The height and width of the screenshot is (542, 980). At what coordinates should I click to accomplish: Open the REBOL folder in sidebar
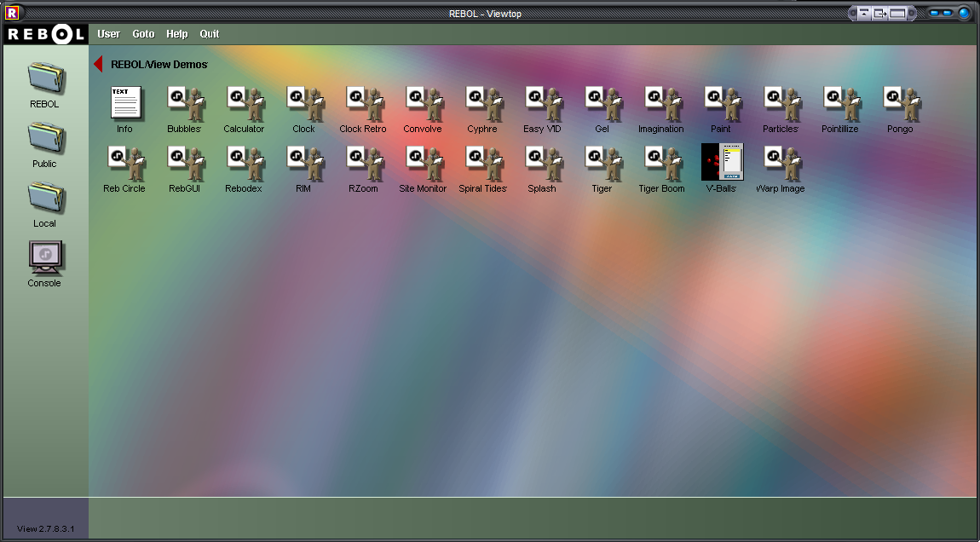click(x=46, y=78)
